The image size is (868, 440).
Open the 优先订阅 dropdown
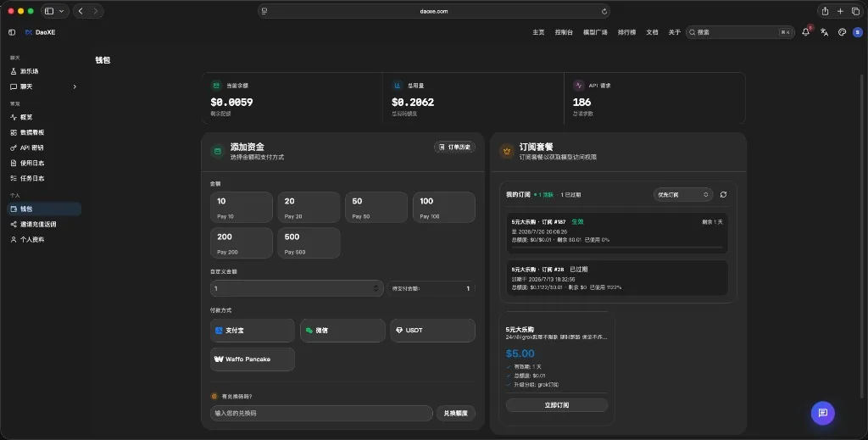tap(683, 195)
